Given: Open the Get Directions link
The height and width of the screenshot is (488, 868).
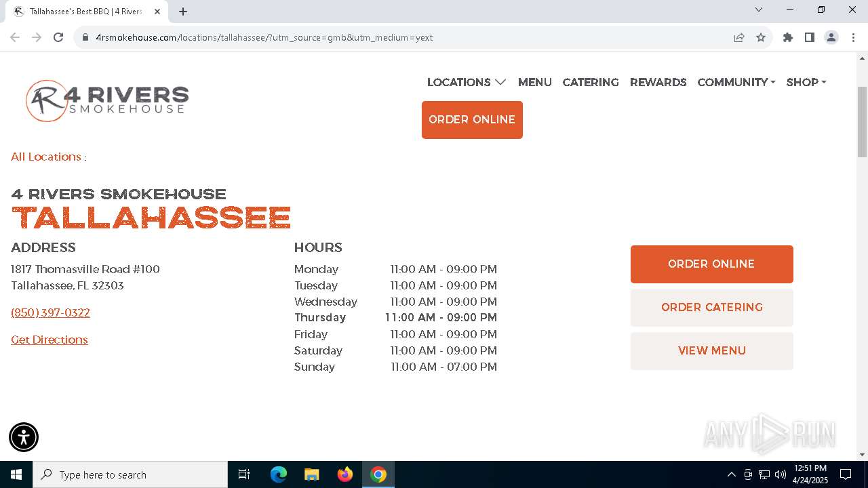Looking at the screenshot, I should (x=50, y=340).
